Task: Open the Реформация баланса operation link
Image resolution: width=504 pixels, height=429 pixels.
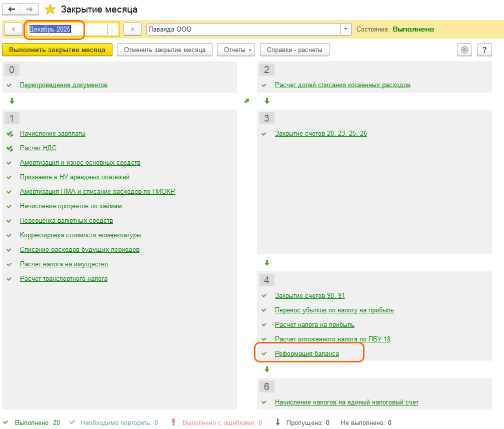Action: (306, 353)
